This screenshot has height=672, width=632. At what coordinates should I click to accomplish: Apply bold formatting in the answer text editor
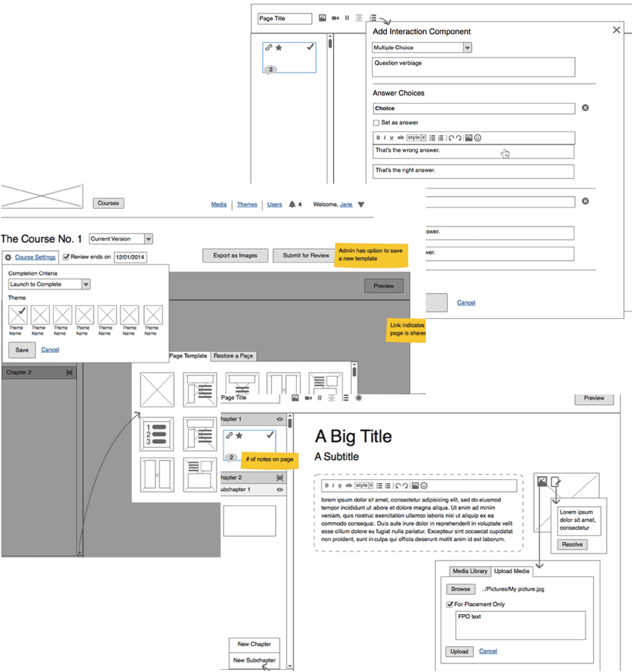[x=378, y=138]
